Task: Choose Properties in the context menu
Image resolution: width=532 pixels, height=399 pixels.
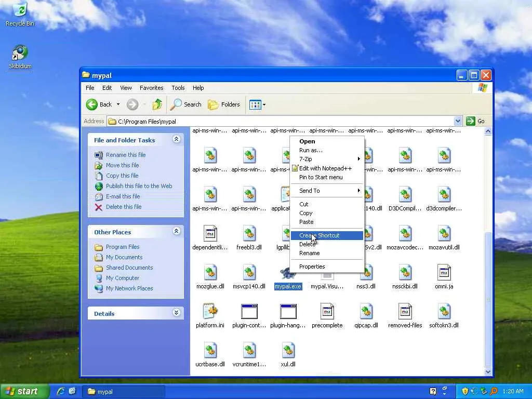Action: [x=327, y=267]
